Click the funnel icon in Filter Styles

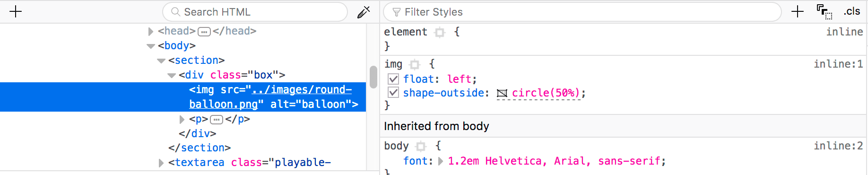pos(396,12)
